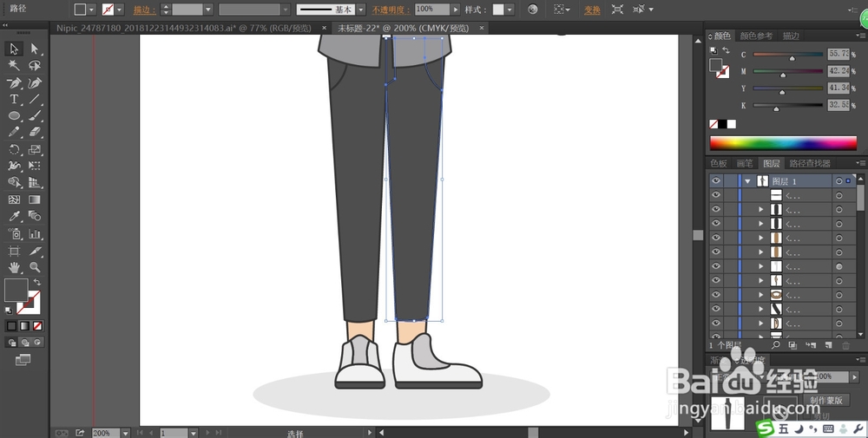Select the Column Graph tool

(35, 234)
